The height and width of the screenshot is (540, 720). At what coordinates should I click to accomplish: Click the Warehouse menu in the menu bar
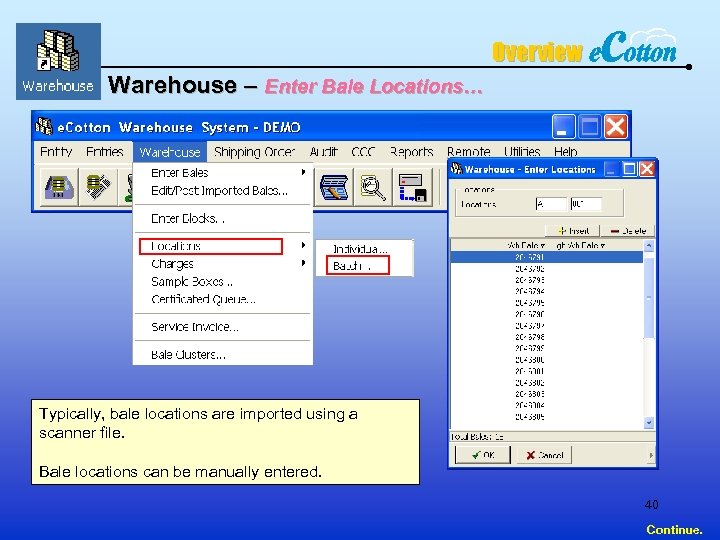coord(170,152)
